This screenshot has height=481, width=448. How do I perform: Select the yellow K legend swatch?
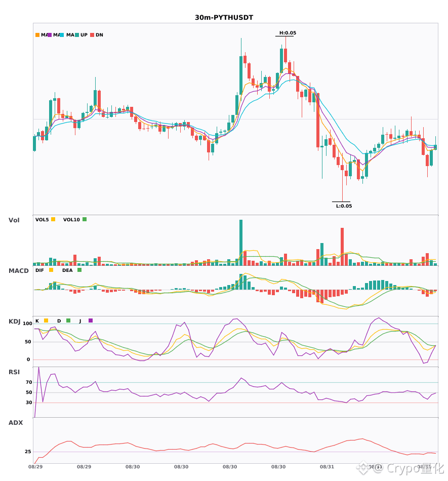(x=46, y=320)
